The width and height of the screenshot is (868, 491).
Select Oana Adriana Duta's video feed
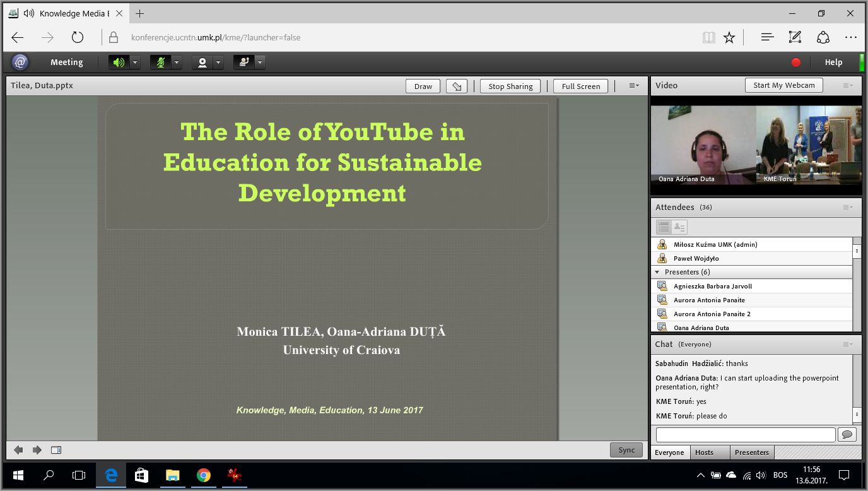point(703,145)
